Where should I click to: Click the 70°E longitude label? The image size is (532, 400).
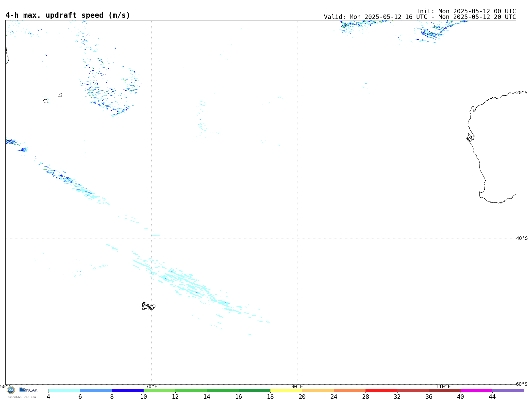(151, 387)
